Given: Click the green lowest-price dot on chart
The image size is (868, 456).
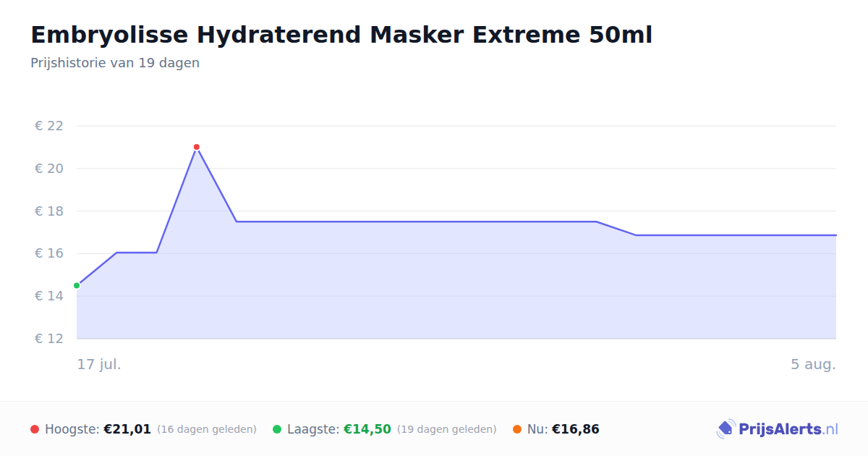Looking at the screenshot, I should pos(77,285).
